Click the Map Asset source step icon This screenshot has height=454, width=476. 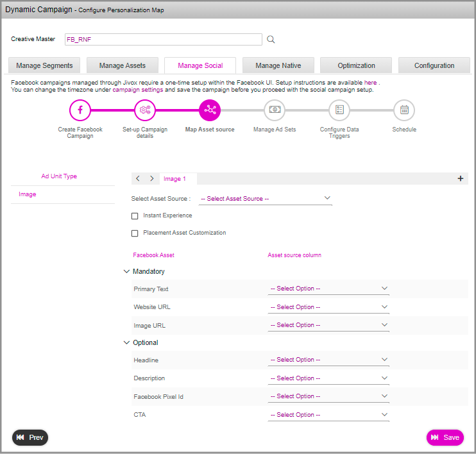(210, 110)
